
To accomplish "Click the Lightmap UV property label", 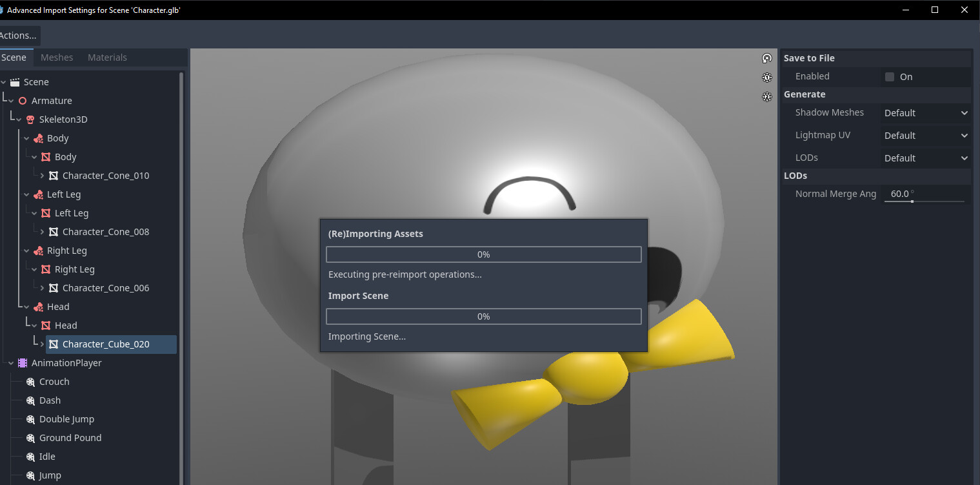I will 823,135.
